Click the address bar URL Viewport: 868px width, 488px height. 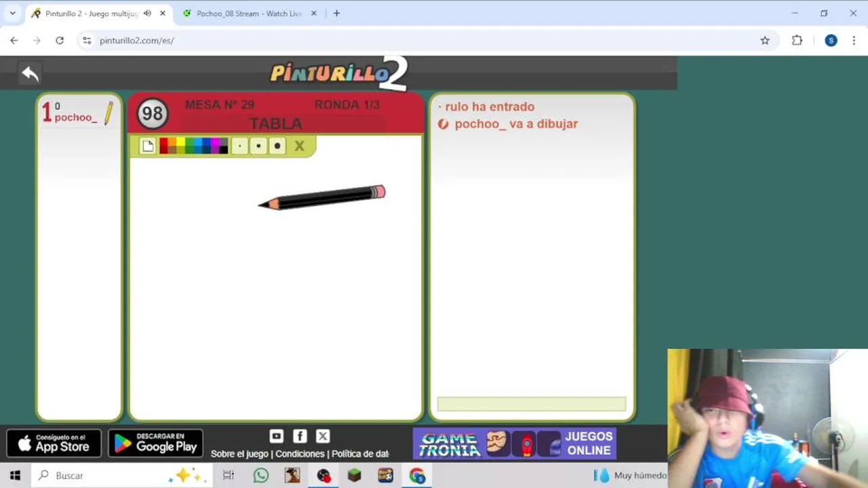pyautogui.click(x=137, y=41)
